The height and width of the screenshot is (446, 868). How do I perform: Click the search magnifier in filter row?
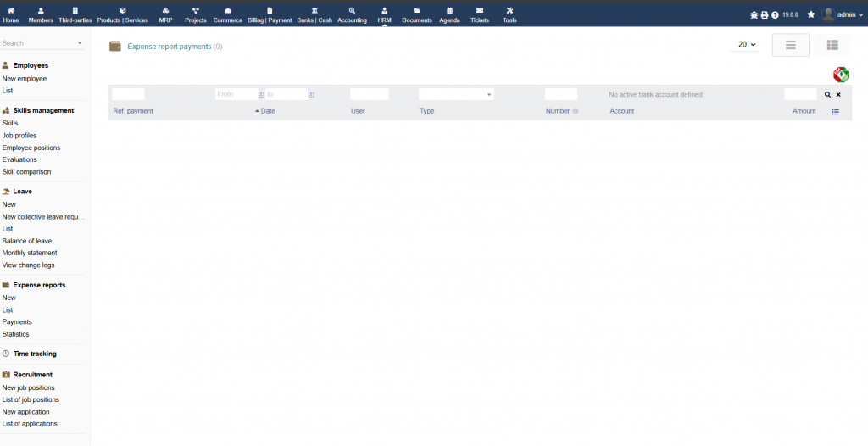(827, 95)
